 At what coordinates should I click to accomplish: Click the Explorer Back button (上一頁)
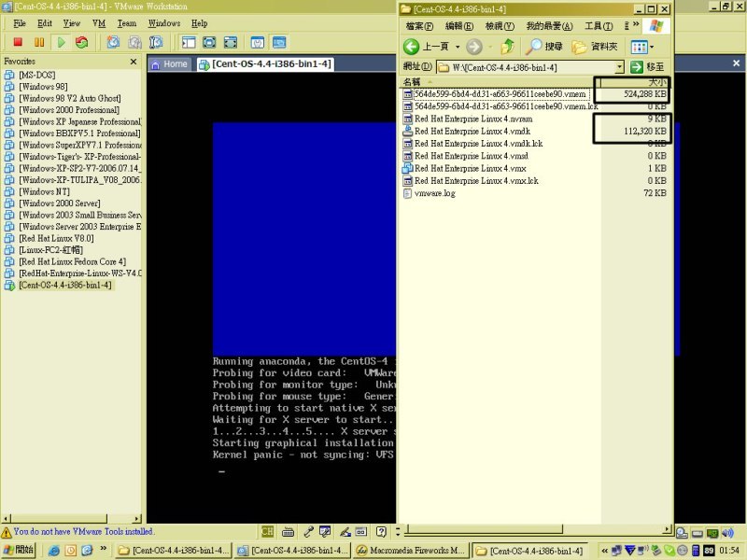(x=427, y=46)
